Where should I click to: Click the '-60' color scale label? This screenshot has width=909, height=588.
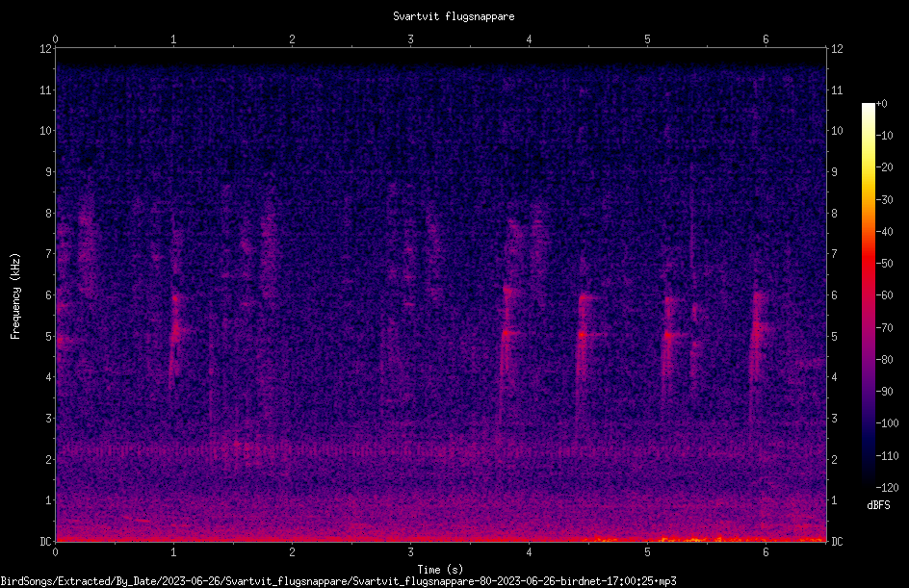point(885,295)
